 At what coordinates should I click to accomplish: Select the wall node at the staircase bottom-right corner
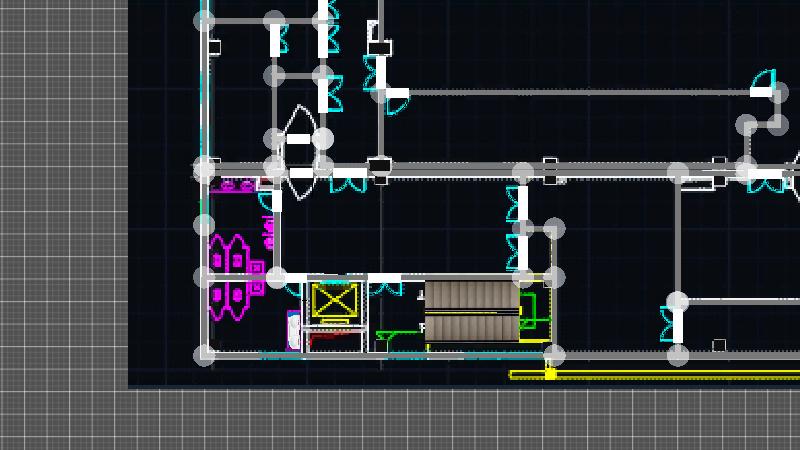point(554,355)
